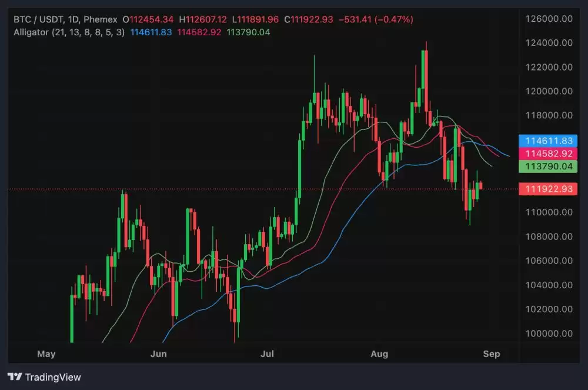Click the 100000.00 price scale label

548,334
